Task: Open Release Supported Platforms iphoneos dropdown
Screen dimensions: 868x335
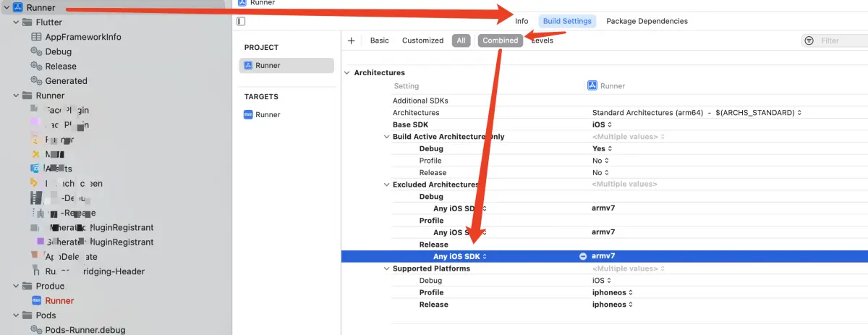Action: tap(612, 305)
